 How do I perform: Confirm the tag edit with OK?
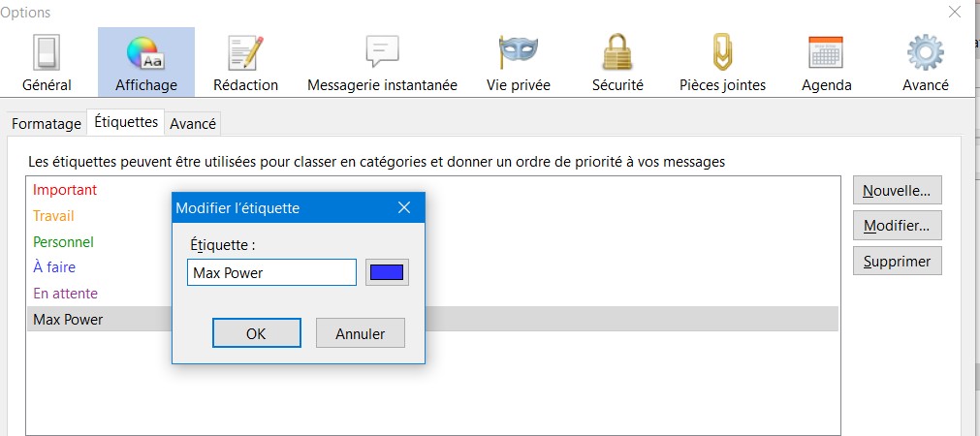click(256, 333)
